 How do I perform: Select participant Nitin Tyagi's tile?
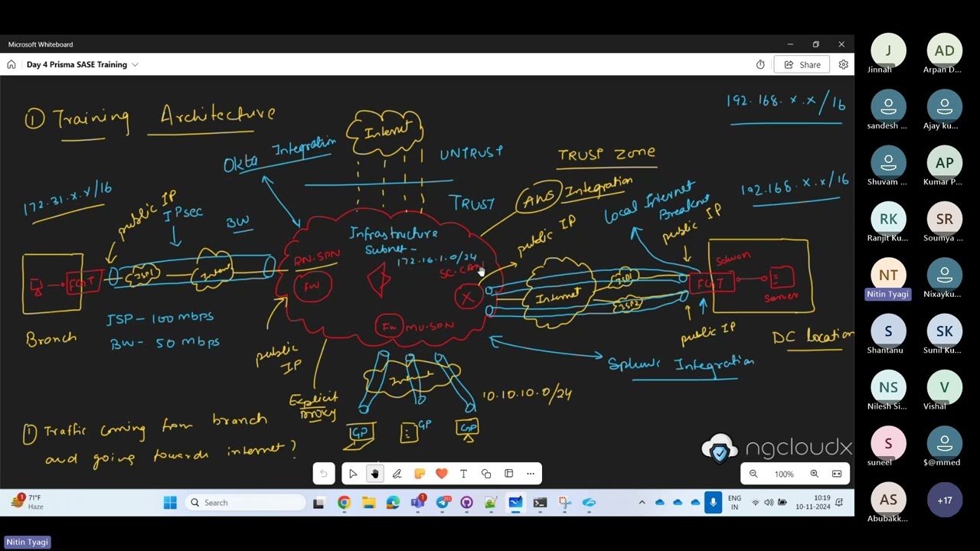888,281
